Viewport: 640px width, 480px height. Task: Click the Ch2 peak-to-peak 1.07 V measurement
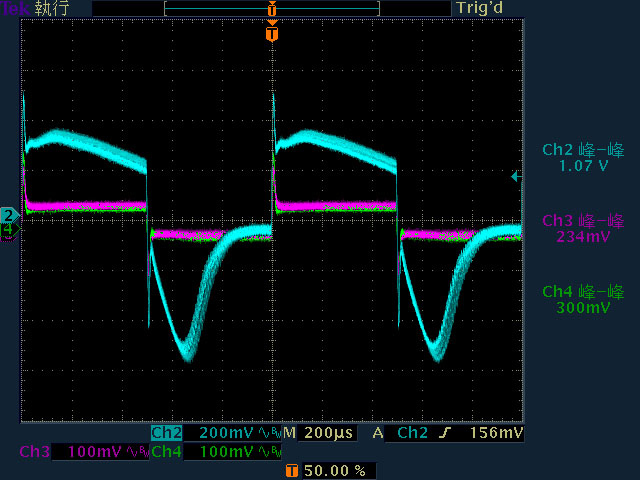click(583, 158)
